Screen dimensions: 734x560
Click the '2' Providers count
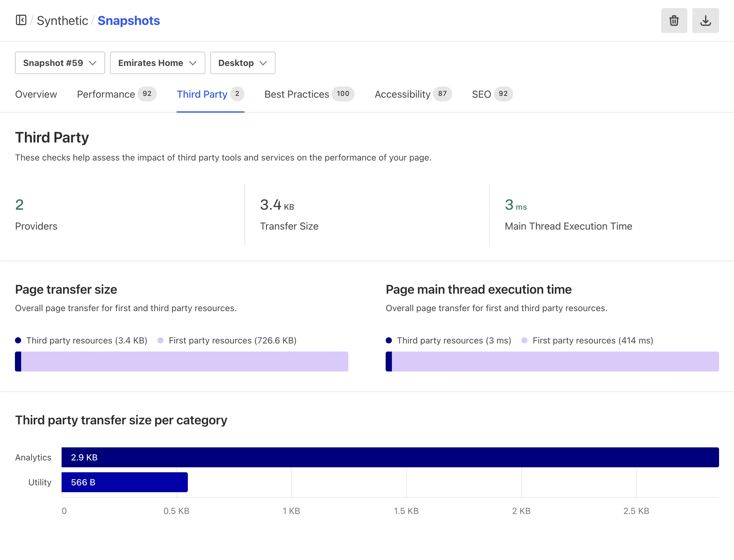point(19,205)
